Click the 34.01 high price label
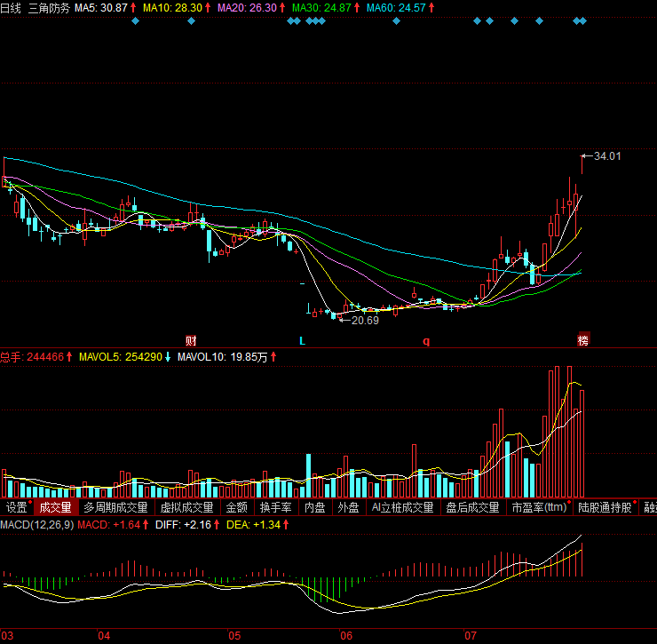The width and height of the screenshot is (657, 644). (x=607, y=156)
